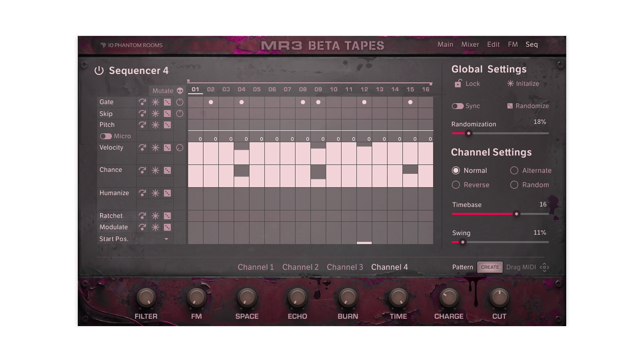
Task: Click the asterisk icon in the Ratchet row
Action: (x=155, y=216)
